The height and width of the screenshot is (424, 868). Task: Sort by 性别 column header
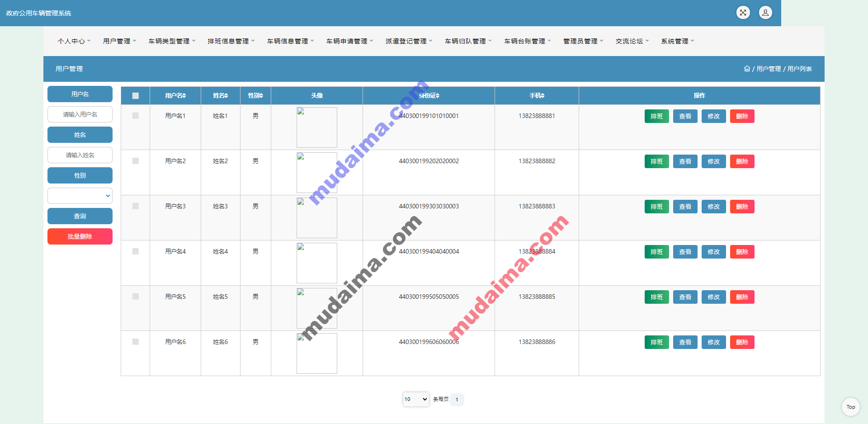pyautogui.click(x=255, y=95)
